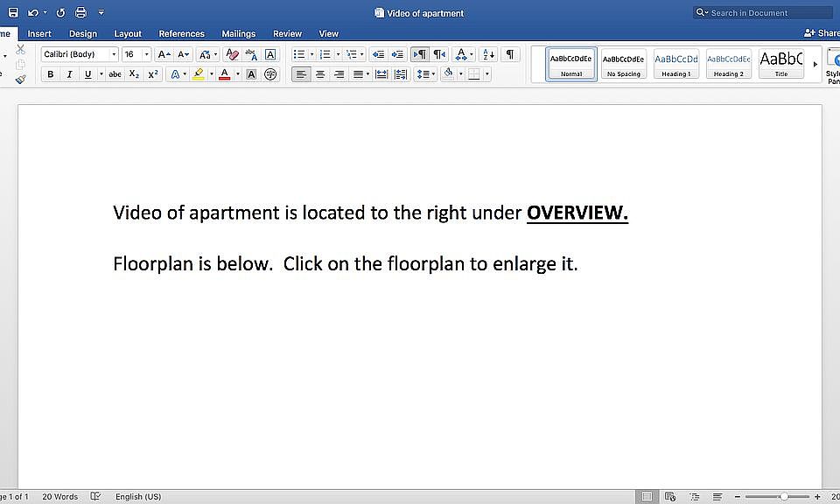Click the Clear Formatting eraser icon
The height and width of the screenshot is (504, 840).
click(232, 54)
